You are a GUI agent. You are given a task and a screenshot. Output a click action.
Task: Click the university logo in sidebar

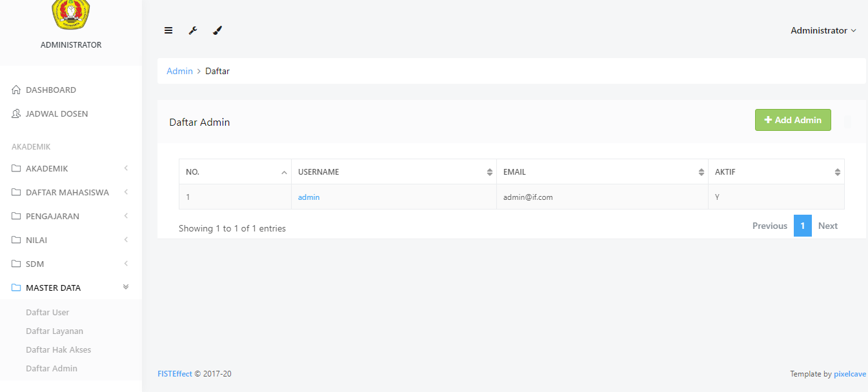[x=70, y=14]
